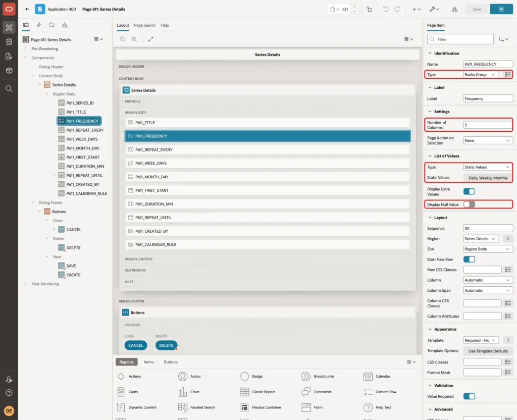Viewport: 517px width, 420px height.
Task: Edit static values Daily, Weekly, Monthly
Action: [x=488, y=178]
